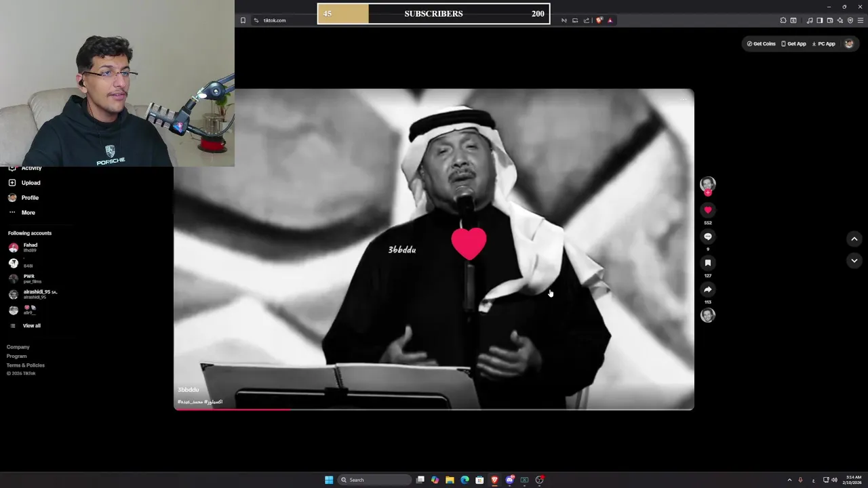This screenshot has height=488, width=868.
Task: Open the Brave Shields lion icon
Action: point(599,20)
